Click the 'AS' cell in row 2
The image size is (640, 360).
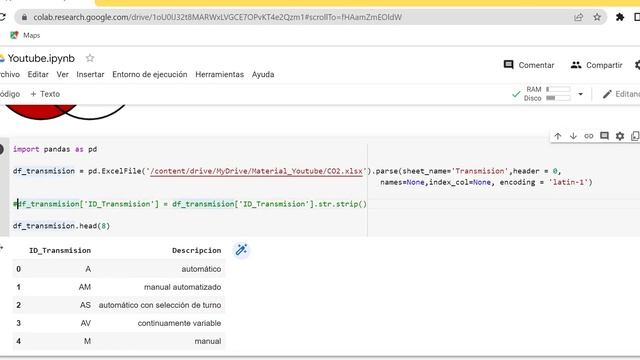pos(85,305)
